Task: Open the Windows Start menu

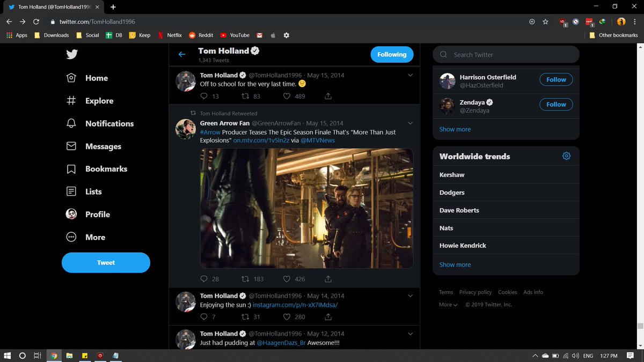Action: [x=7, y=356]
